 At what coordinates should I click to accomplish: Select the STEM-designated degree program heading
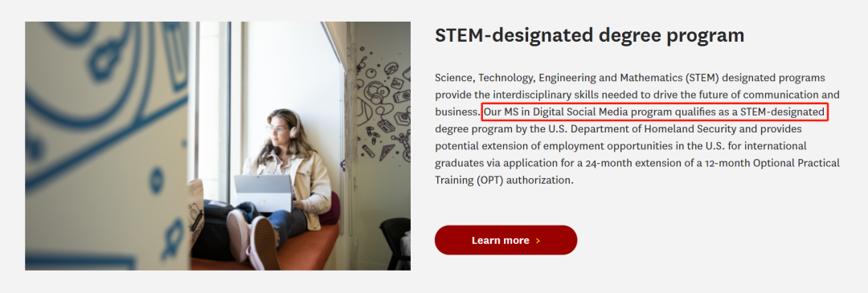point(590,35)
